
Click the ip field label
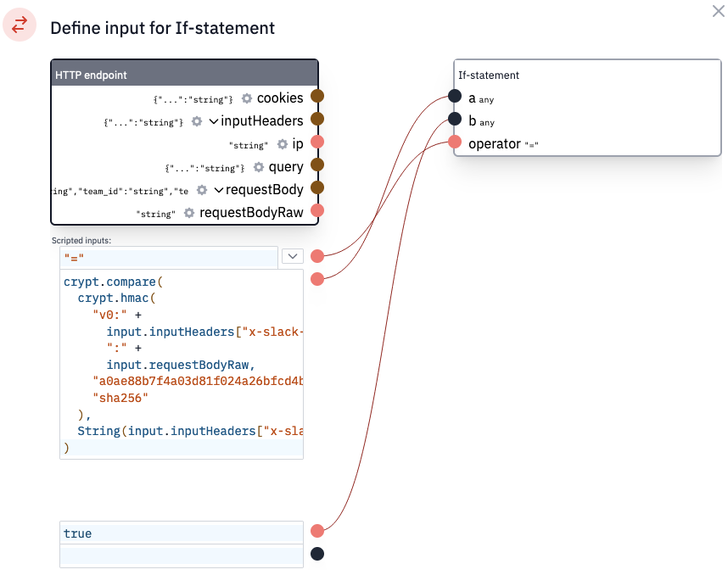(x=298, y=144)
